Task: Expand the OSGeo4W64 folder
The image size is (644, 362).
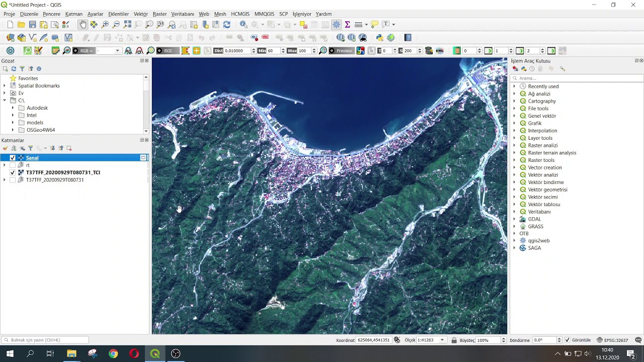Action: pyautogui.click(x=13, y=130)
